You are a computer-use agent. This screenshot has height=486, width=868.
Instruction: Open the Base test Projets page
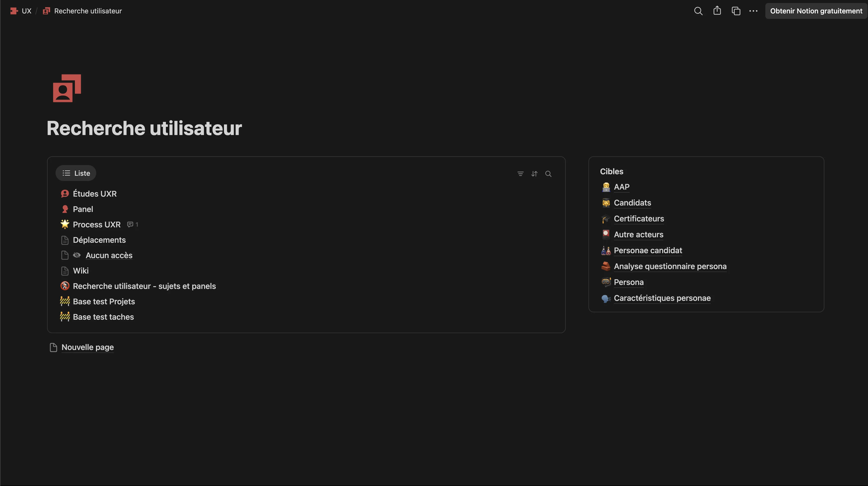104,301
